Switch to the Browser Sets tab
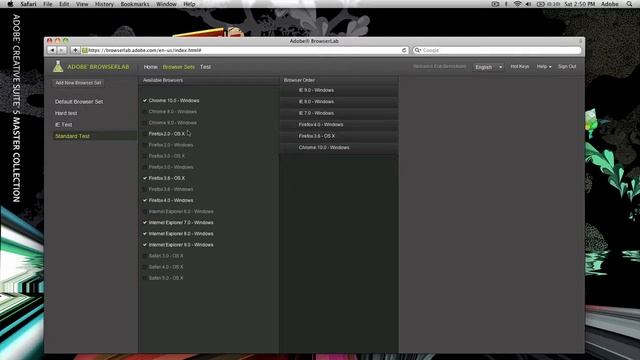The width and height of the screenshot is (640, 360). coord(178,67)
